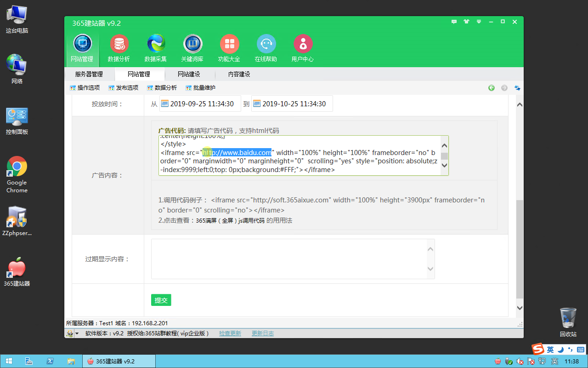The image size is (588, 368).
Task: Open the end-date calendar picker icon
Action: coord(257,103)
